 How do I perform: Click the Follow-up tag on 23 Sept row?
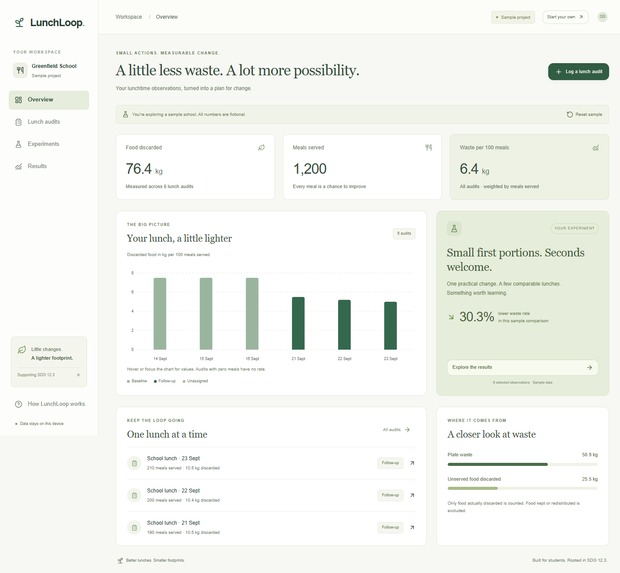coord(390,463)
